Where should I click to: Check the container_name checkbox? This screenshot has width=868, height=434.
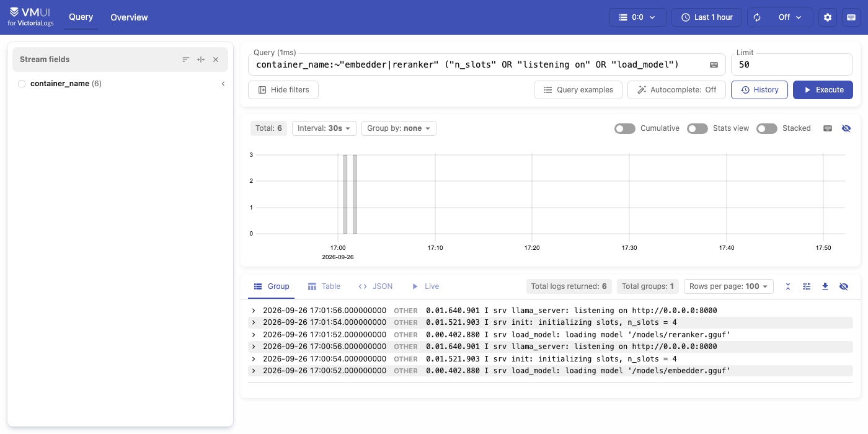tap(22, 84)
